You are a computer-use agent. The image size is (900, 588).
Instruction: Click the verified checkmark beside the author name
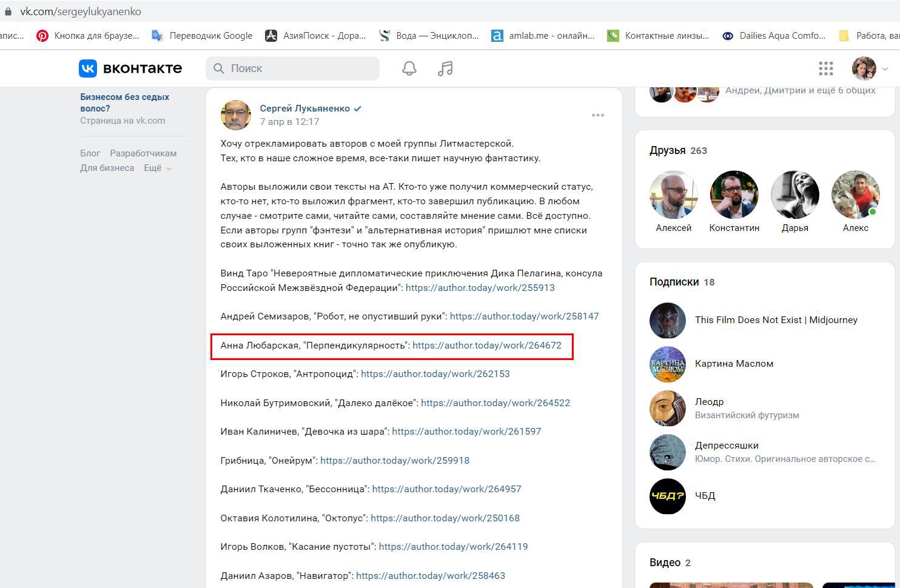pyautogui.click(x=358, y=109)
